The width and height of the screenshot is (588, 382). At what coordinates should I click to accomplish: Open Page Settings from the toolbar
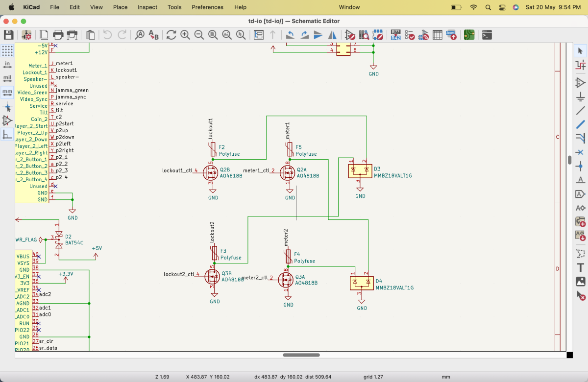[x=44, y=35]
